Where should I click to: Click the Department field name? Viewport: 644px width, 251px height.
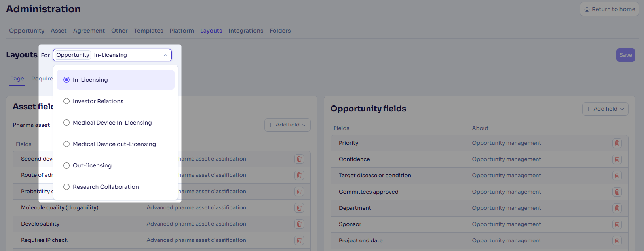(355, 208)
